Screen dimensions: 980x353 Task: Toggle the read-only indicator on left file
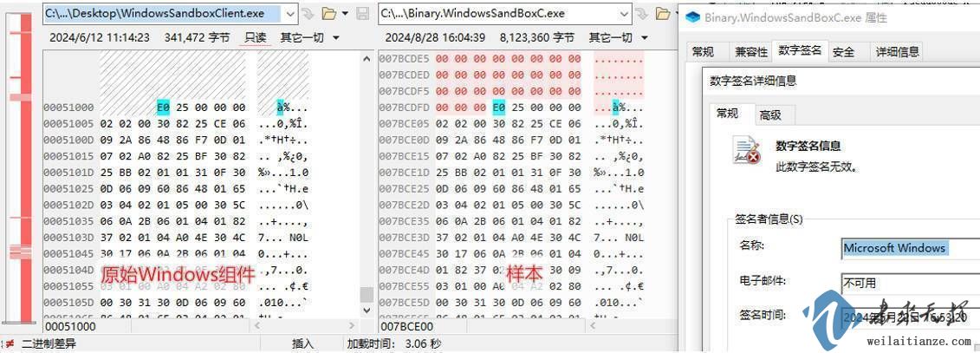pyautogui.click(x=255, y=37)
